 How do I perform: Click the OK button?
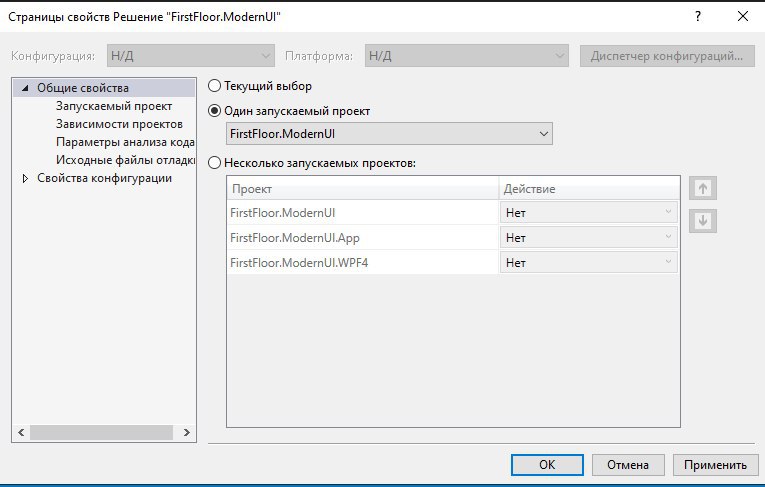(546, 465)
